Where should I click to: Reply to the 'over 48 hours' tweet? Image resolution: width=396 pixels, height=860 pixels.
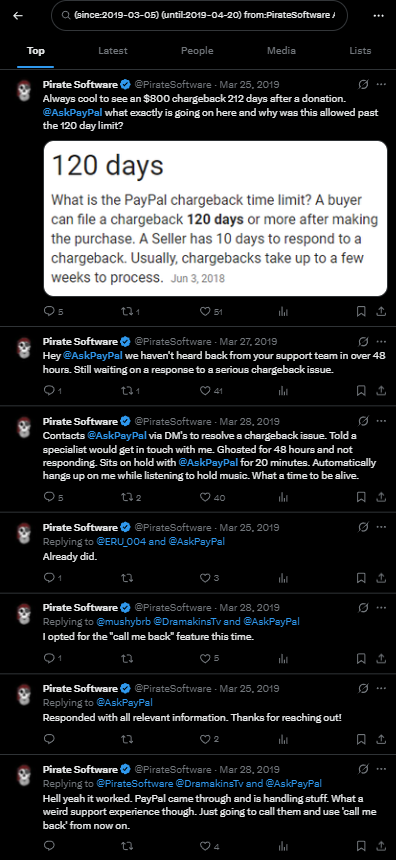(53, 391)
